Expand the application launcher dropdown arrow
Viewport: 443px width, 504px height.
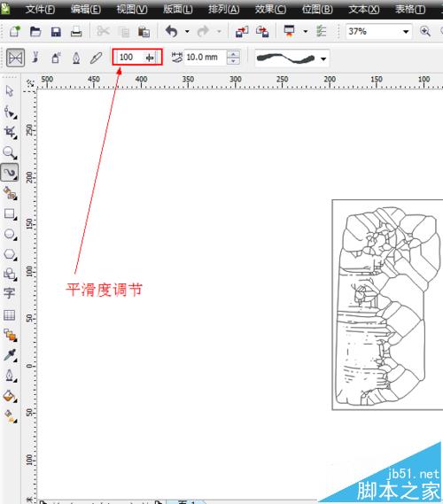[x=305, y=32]
